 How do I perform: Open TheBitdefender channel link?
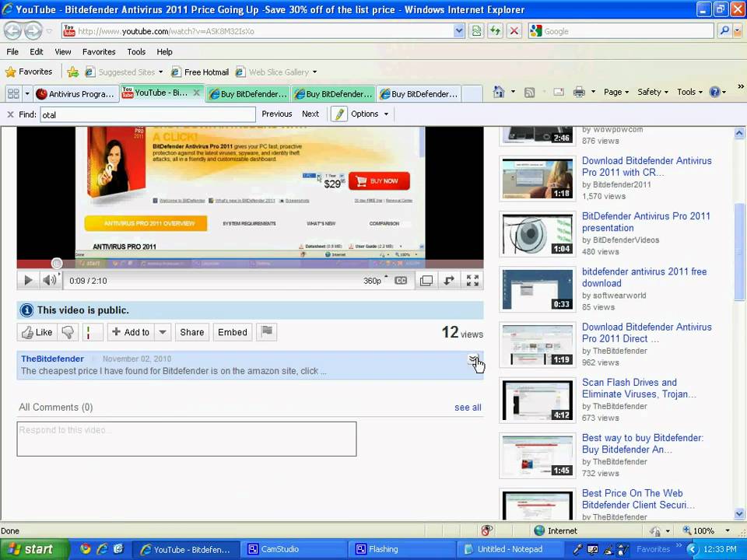point(52,359)
